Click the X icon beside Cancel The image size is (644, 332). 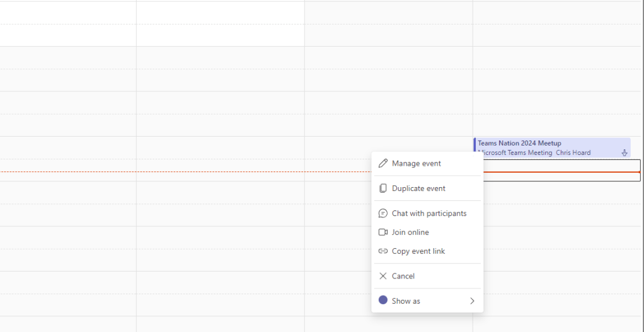point(382,276)
